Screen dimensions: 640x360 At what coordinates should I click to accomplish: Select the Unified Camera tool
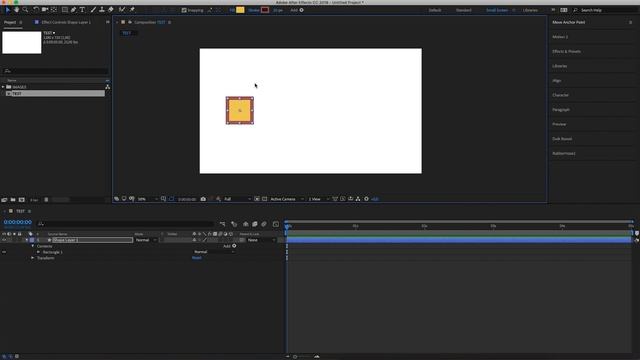(45, 10)
